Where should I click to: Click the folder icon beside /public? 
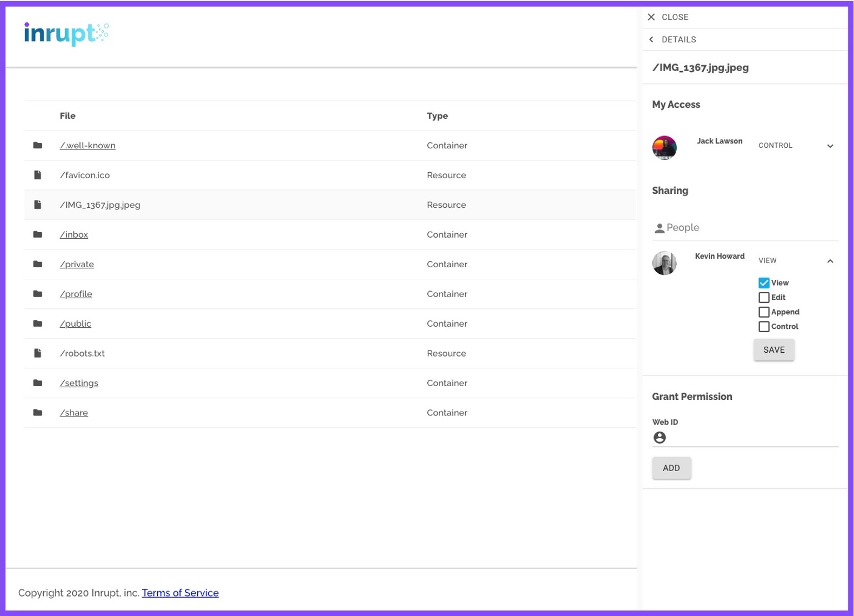[x=38, y=323]
